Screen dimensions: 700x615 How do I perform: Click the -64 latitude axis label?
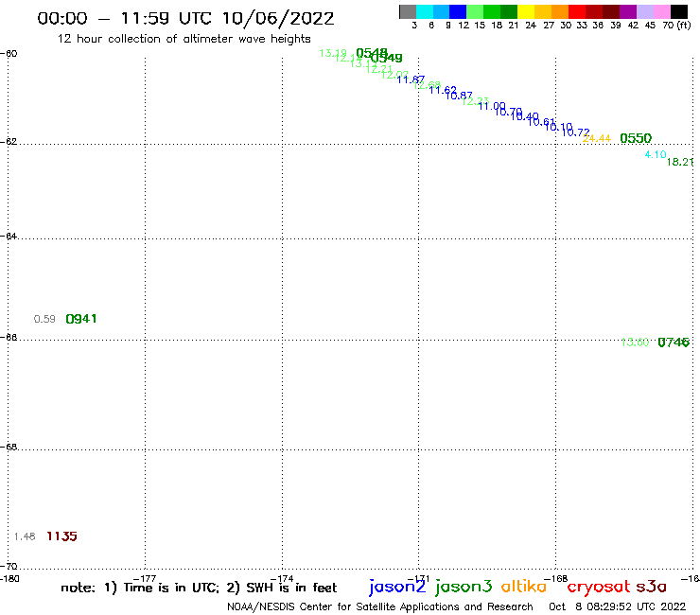click(9, 236)
